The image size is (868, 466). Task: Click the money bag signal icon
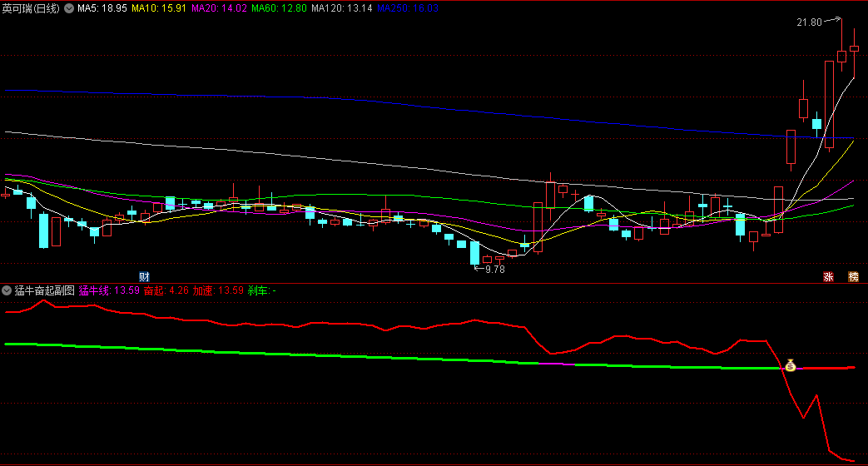[791, 365]
